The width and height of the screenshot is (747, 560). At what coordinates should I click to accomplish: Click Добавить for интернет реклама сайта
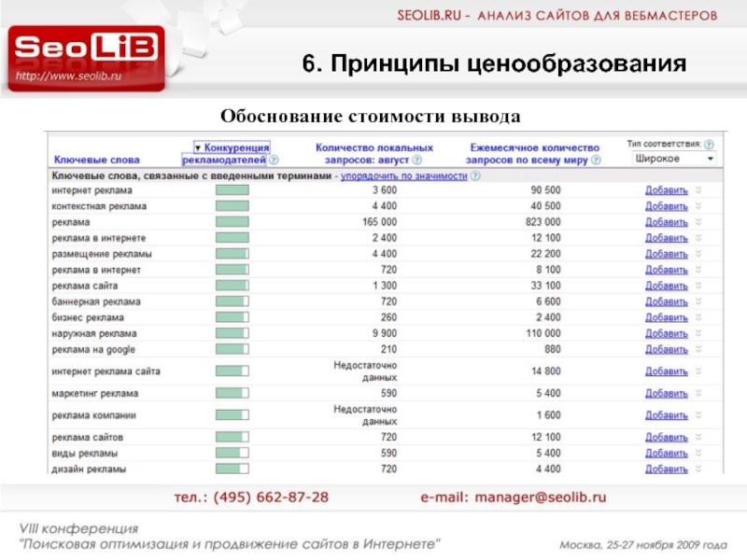click(x=667, y=371)
